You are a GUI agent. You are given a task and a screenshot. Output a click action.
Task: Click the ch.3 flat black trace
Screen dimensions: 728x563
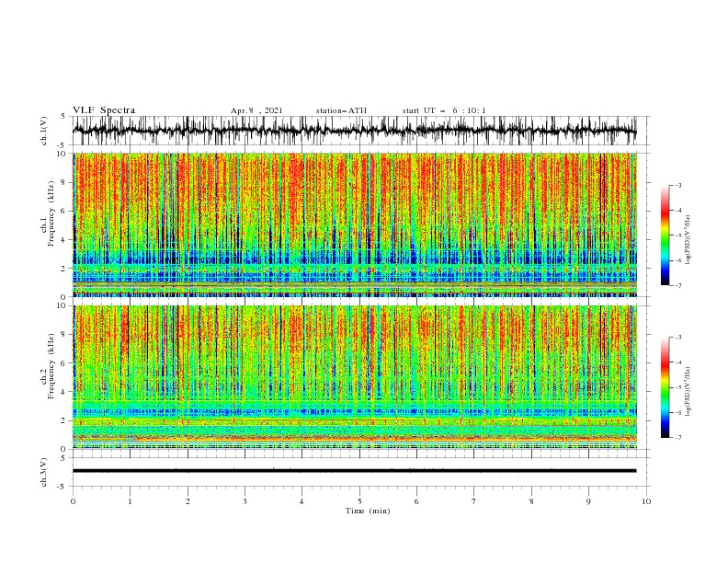tap(354, 471)
